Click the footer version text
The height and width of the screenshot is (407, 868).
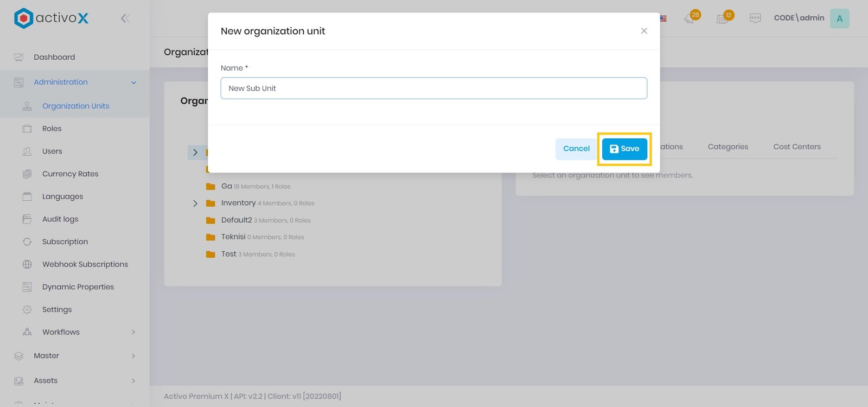point(252,396)
